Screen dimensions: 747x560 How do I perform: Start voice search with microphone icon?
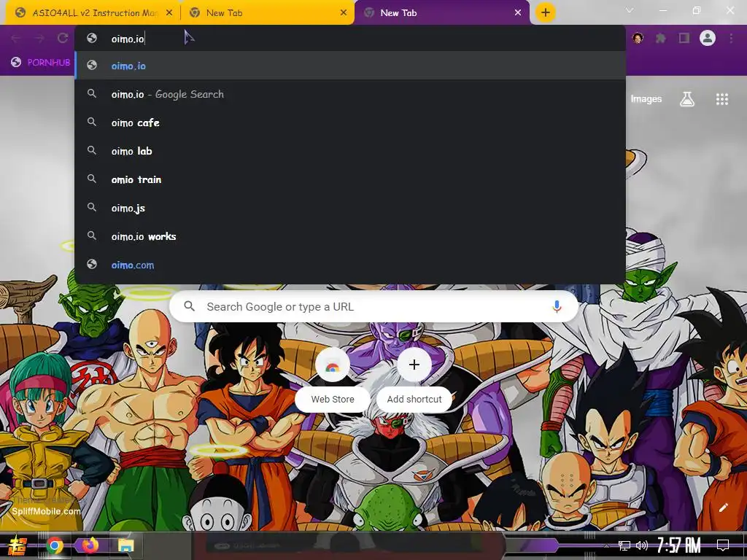557,307
